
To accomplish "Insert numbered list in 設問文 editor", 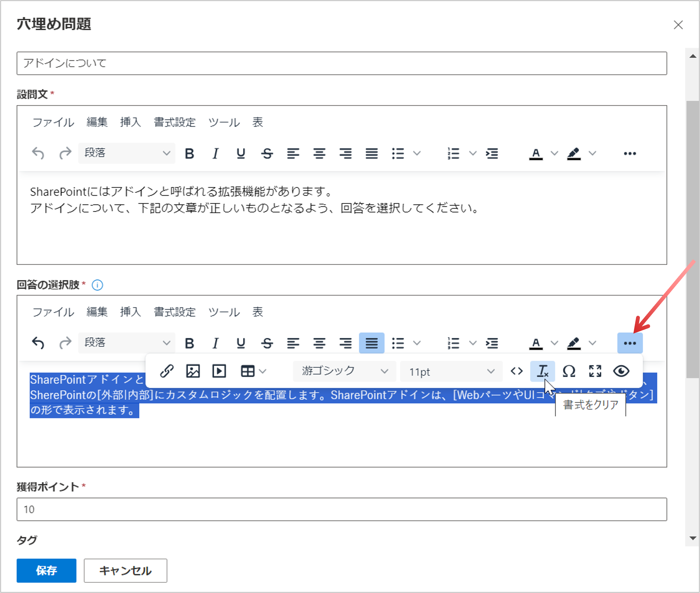I will [453, 153].
